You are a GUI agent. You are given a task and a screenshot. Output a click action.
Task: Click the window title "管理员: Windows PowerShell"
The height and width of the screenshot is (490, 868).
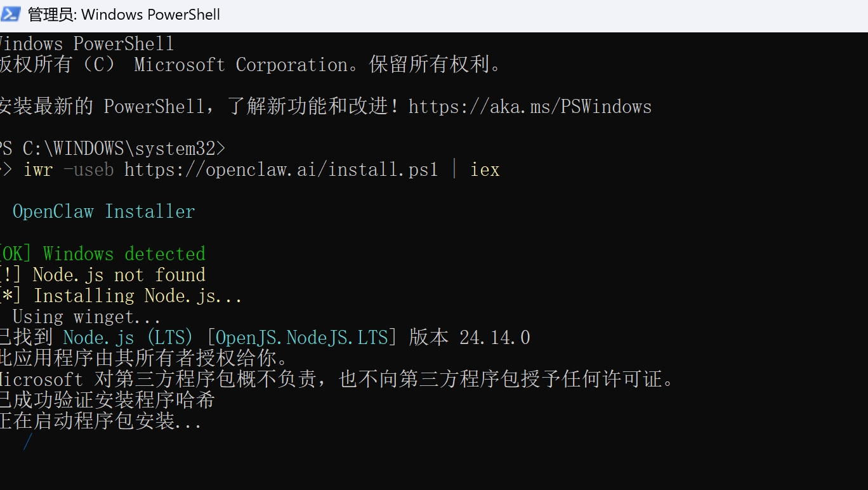[124, 15]
